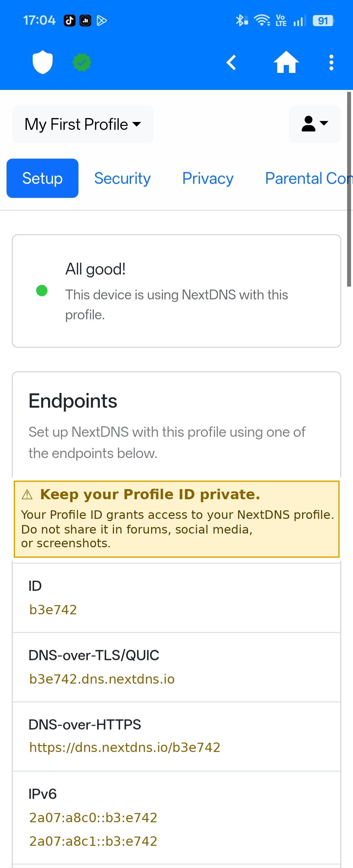
Task: Expand the account avatar dropdown arrow
Action: coord(324,124)
